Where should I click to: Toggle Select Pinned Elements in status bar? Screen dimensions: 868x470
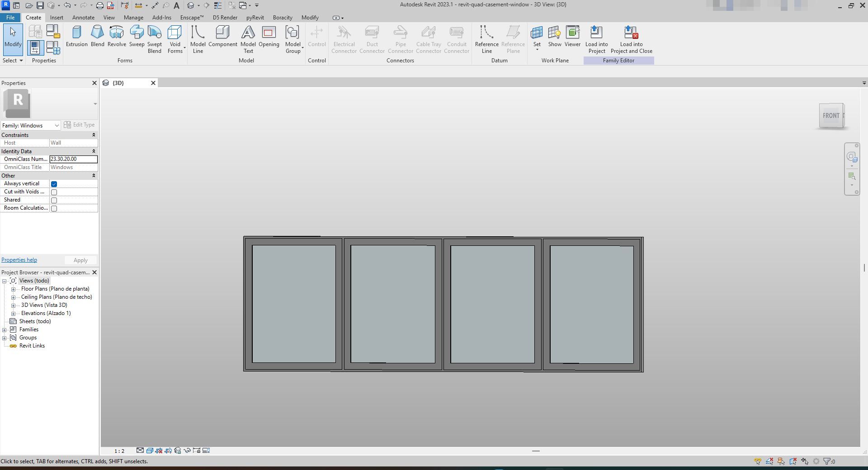(x=781, y=461)
